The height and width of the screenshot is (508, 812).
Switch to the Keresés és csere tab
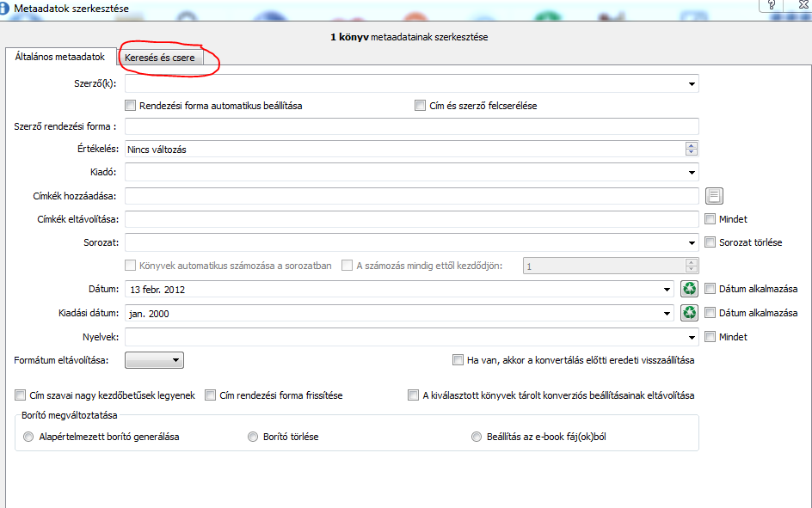159,58
